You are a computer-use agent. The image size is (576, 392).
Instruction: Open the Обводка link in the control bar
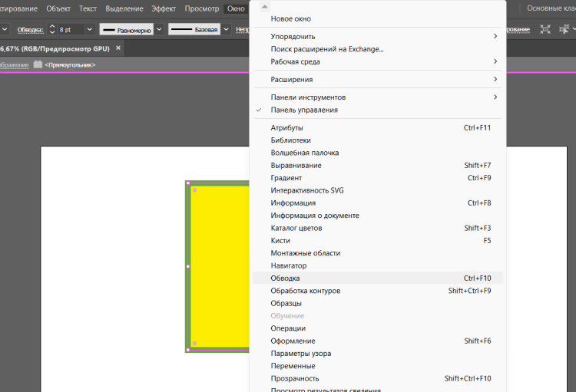(x=31, y=30)
